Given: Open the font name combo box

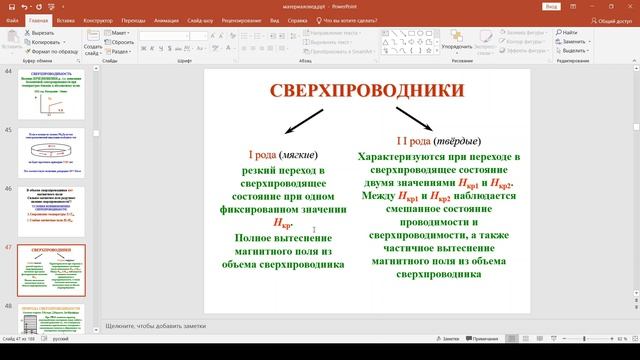Looking at the screenshot, I should (164, 36).
